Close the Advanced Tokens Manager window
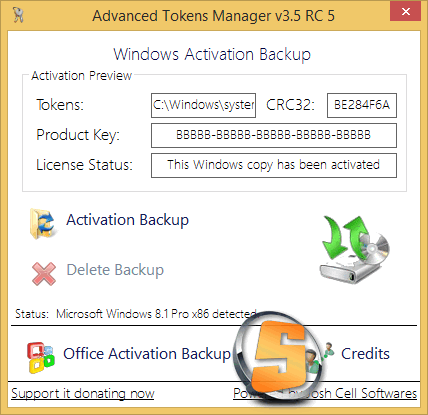The height and width of the screenshot is (415, 428). pyautogui.click(x=406, y=12)
